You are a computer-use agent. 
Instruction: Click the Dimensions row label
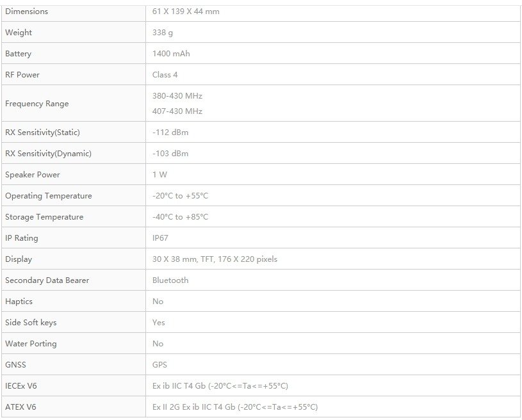click(x=27, y=12)
